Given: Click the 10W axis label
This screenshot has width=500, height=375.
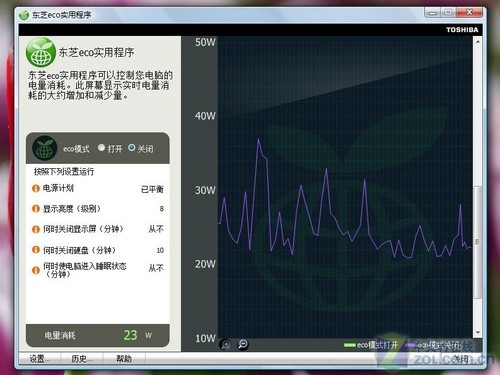Looking at the screenshot, I should (x=205, y=338).
